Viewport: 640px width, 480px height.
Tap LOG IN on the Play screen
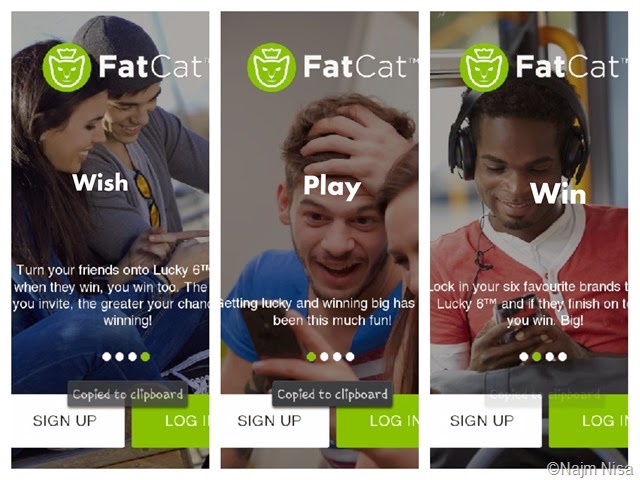(377, 421)
